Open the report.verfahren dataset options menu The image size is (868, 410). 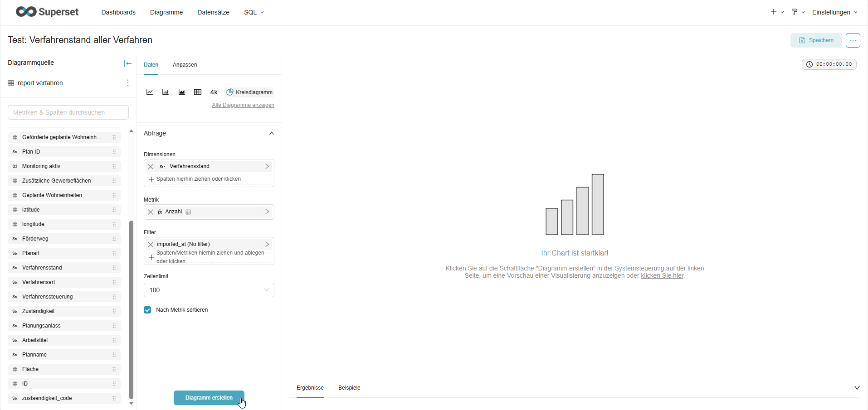click(x=128, y=83)
